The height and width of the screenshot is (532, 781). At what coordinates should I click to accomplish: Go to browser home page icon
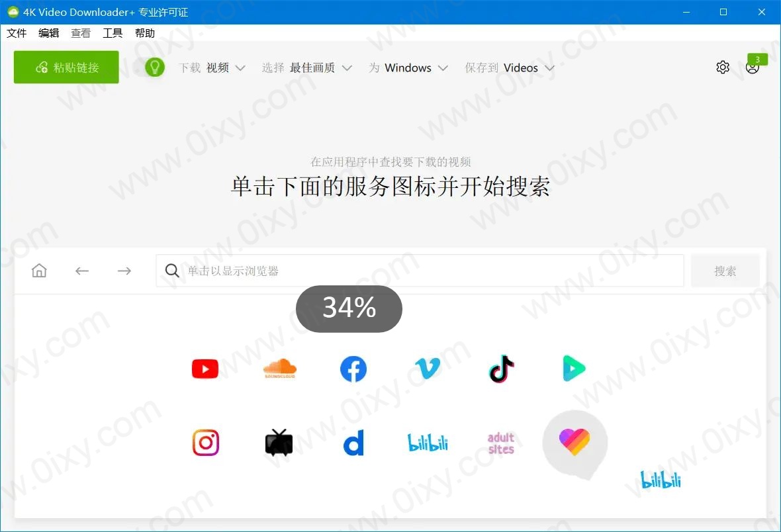pos(39,271)
